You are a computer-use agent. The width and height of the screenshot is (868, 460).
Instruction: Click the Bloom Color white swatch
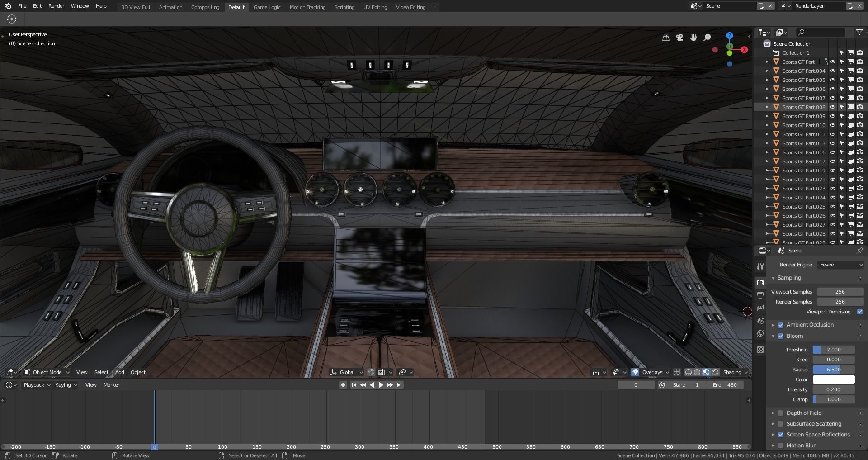(834, 379)
